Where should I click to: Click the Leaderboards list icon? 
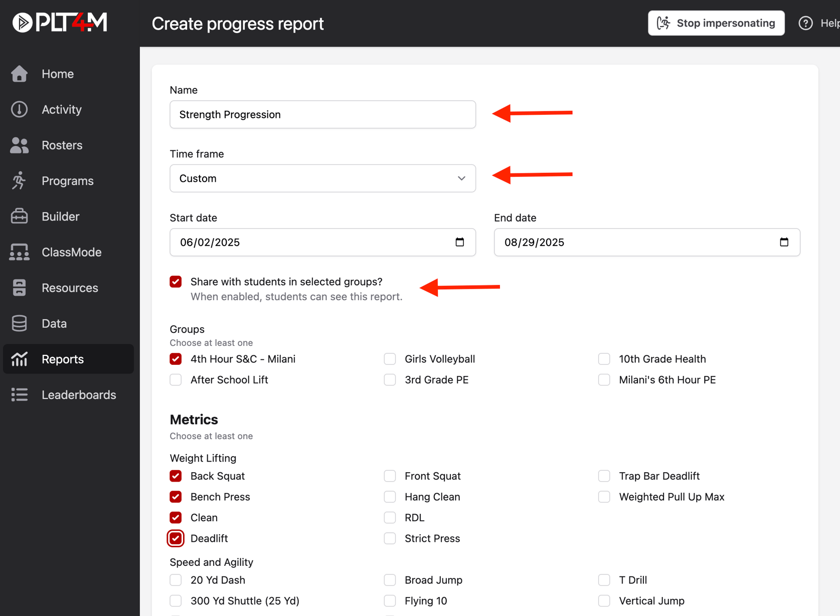[x=20, y=394]
